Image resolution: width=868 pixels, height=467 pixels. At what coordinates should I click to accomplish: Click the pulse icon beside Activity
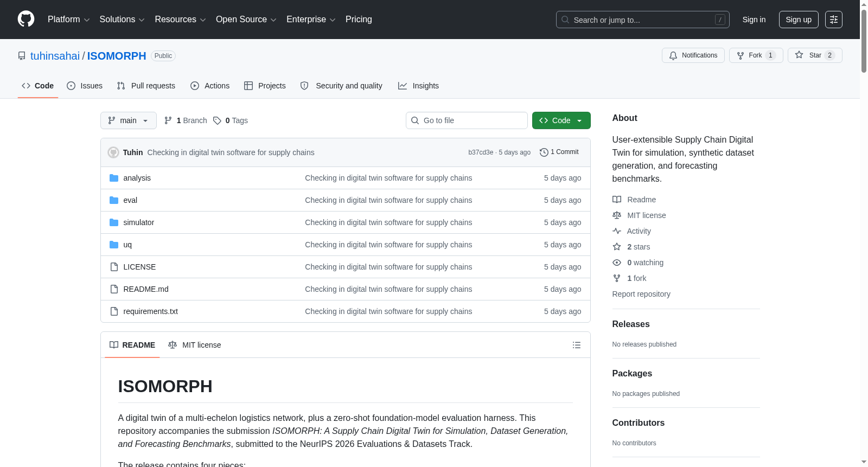coord(617,231)
